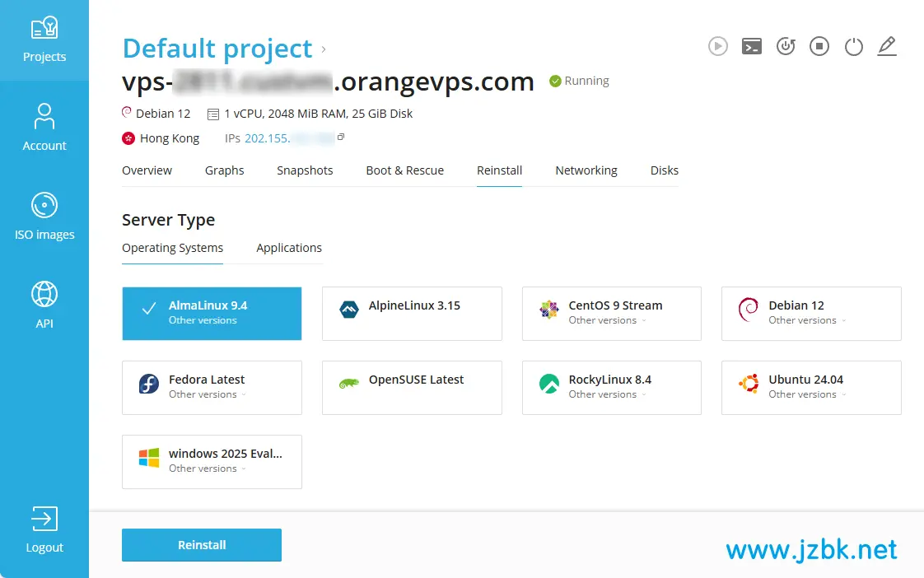Click the Hong Kong flag icon
The height and width of the screenshot is (578, 924).
click(128, 138)
